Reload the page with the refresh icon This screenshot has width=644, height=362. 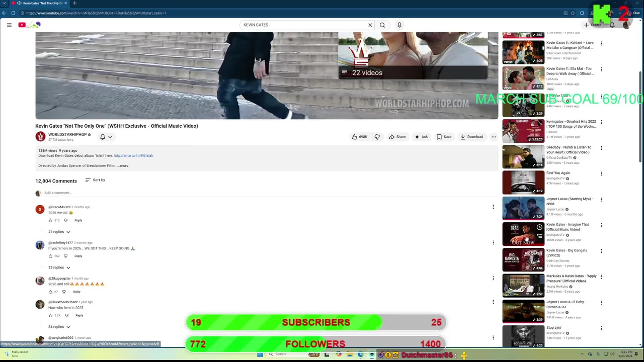click(x=13, y=13)
